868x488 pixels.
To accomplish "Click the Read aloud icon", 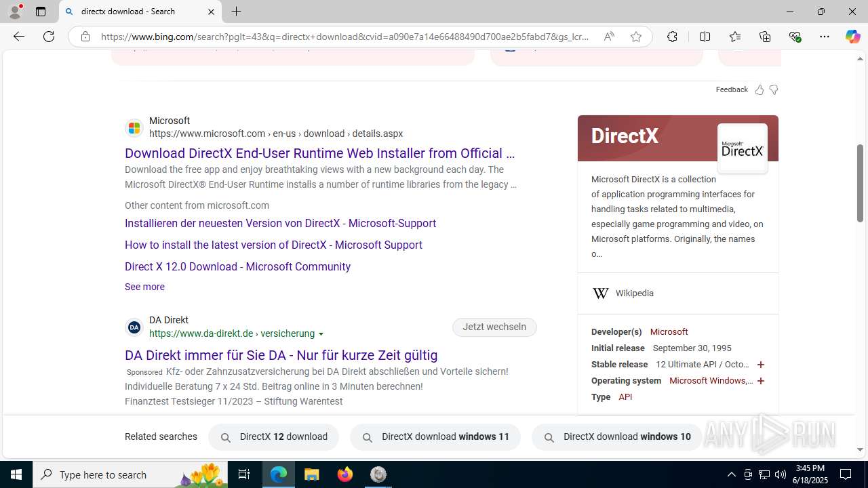I will tap(609, 37).
